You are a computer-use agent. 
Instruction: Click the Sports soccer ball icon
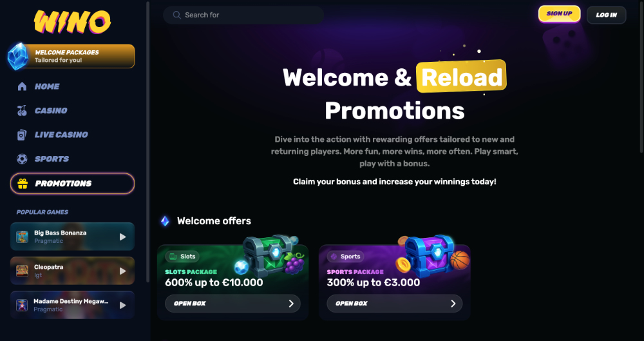[x=22, y=159]
